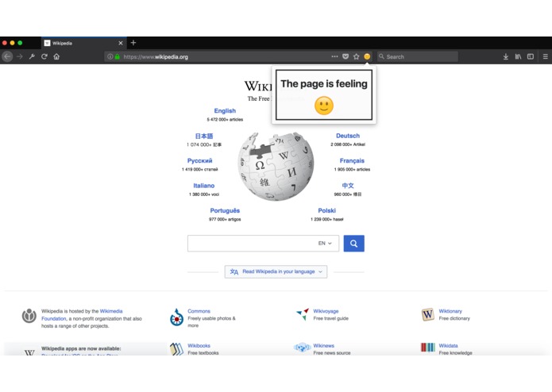Open a new tab with plus icon
552x392 pixels.
point(133,43)
